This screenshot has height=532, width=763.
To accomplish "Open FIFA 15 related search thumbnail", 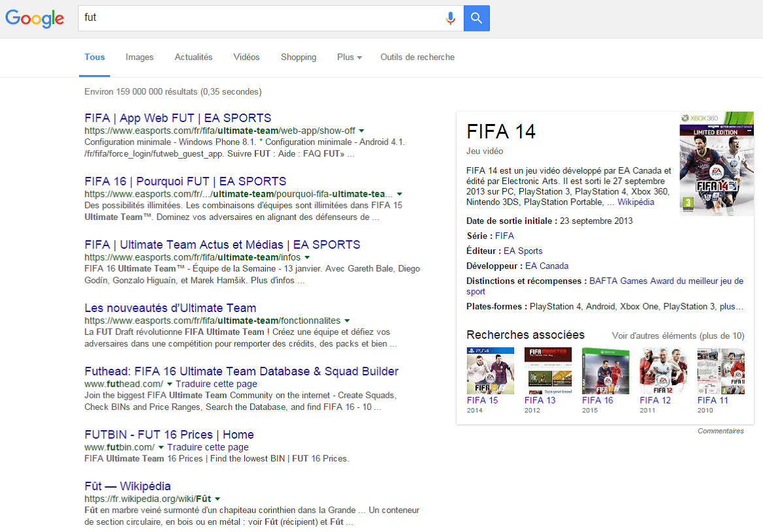I will click(490, 371).
